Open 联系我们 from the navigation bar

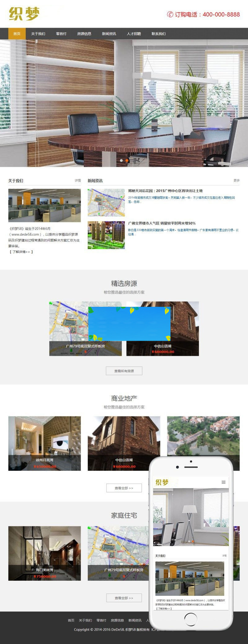tap(158, 34)
